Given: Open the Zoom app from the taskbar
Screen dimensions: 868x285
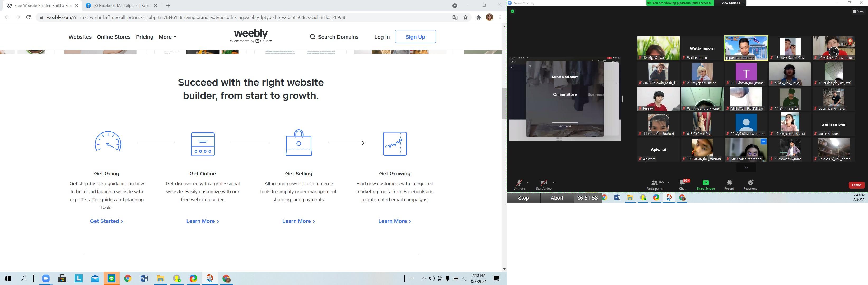Looking at the screenshot, I should click(46, 278).
